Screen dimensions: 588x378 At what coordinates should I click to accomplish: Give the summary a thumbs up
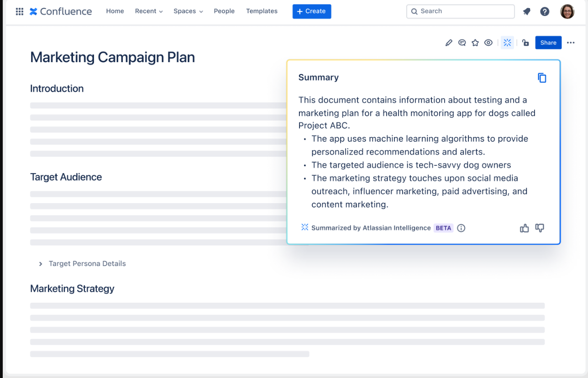pyautogui.click(x=525, y=228)
